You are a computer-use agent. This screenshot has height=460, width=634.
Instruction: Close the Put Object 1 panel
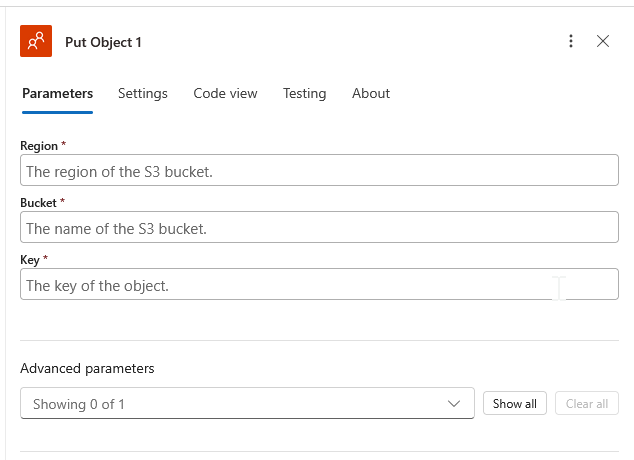coord(603,41)
